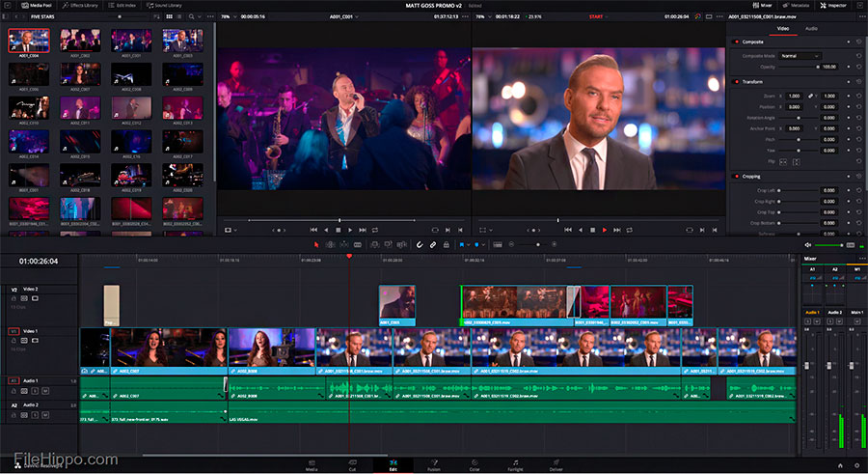
Task: Toggle timeline Snapping magnet icon
Action: pyautogui.click(x=420, y=244)
